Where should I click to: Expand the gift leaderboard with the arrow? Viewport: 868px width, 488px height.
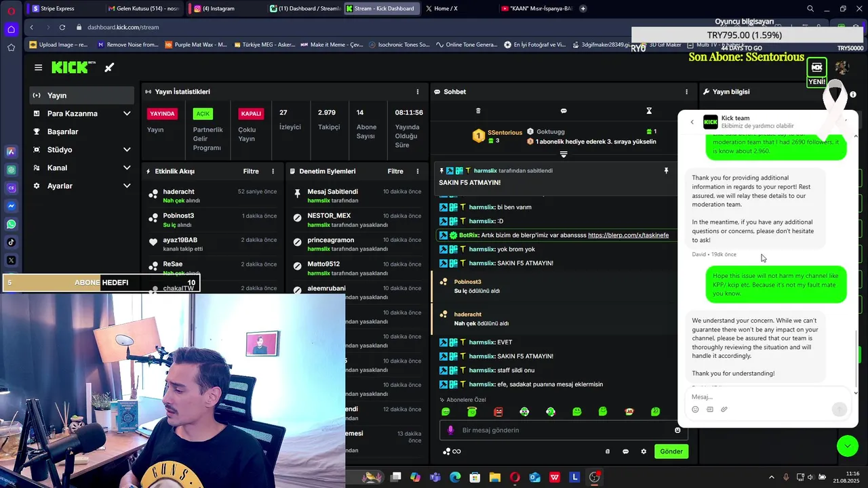564,155
